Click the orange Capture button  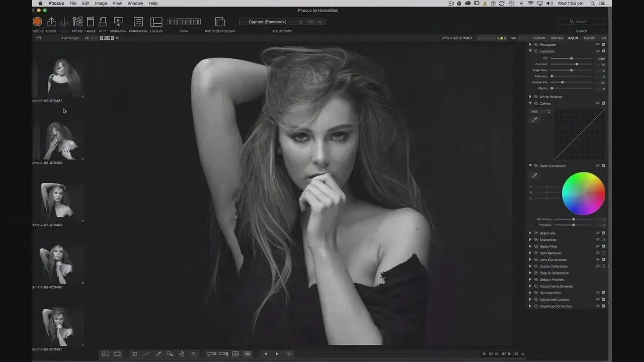(x=37, y=22)
